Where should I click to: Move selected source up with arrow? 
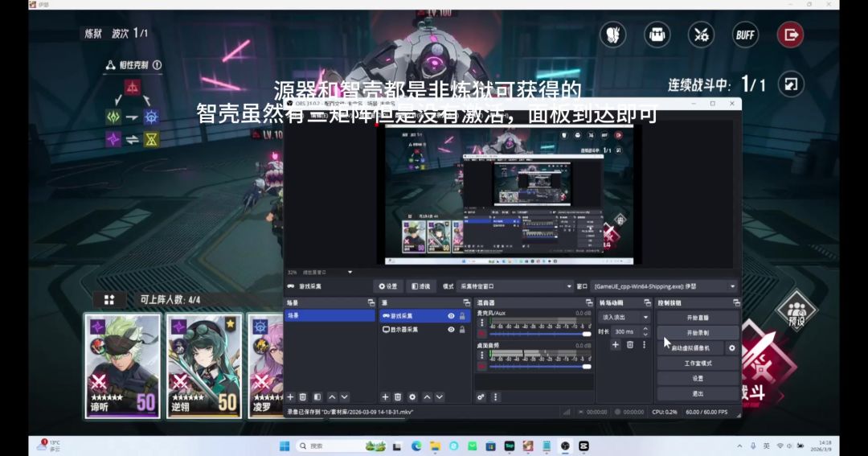click(427, 396)
